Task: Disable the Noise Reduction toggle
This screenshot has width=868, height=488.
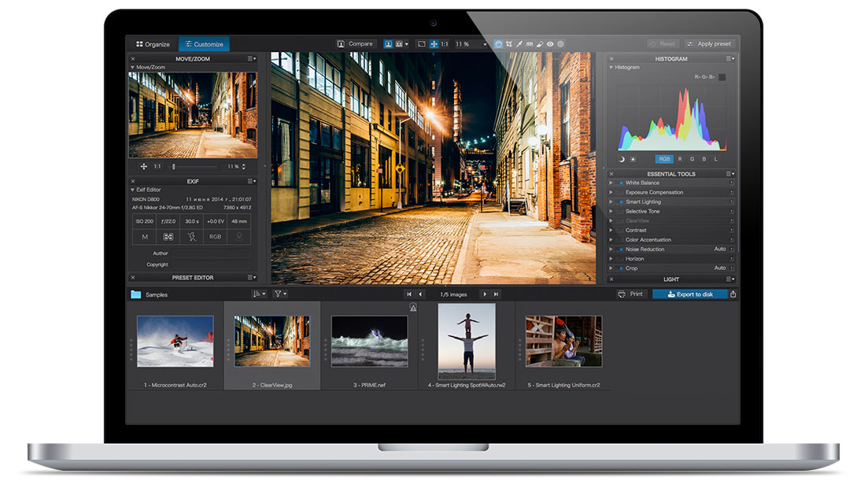Action: click(x=622, y=249)
